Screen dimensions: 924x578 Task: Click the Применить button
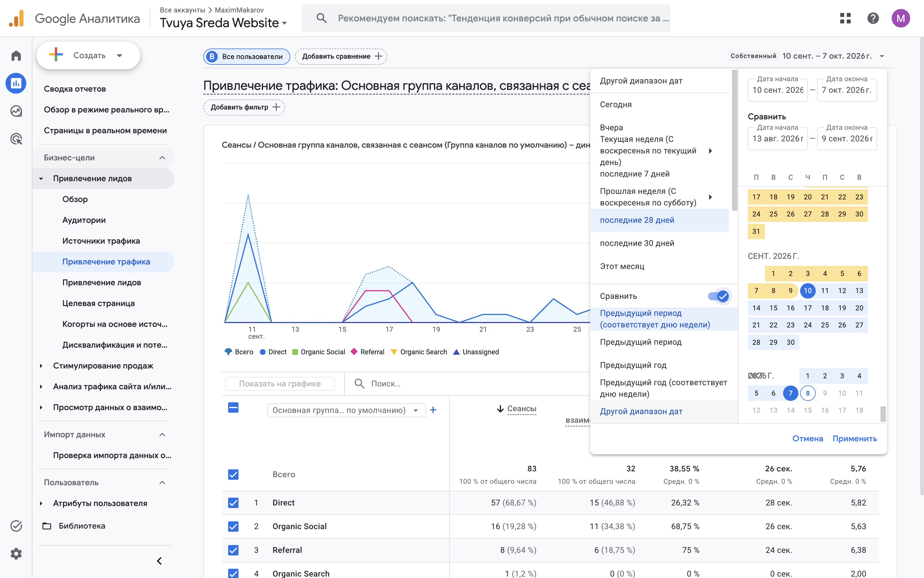click(x=854, y=438)
